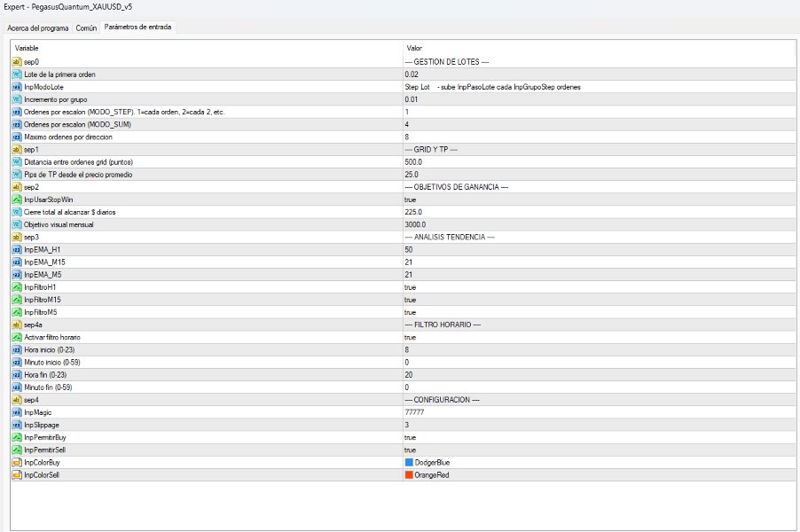This screenshot has width=800, height=532.
Task: Click the InpUsarStopWin boolean icon
Action: click(17, 199)
